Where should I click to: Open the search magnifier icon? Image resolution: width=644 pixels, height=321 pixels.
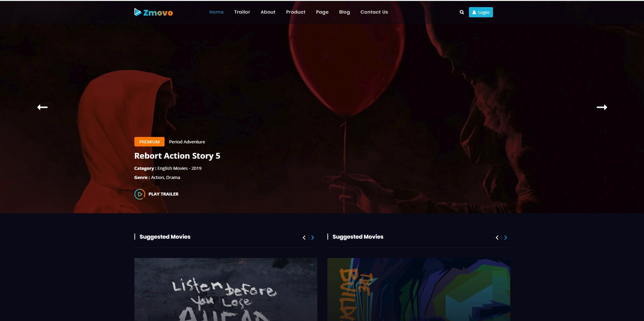(461, 12)
